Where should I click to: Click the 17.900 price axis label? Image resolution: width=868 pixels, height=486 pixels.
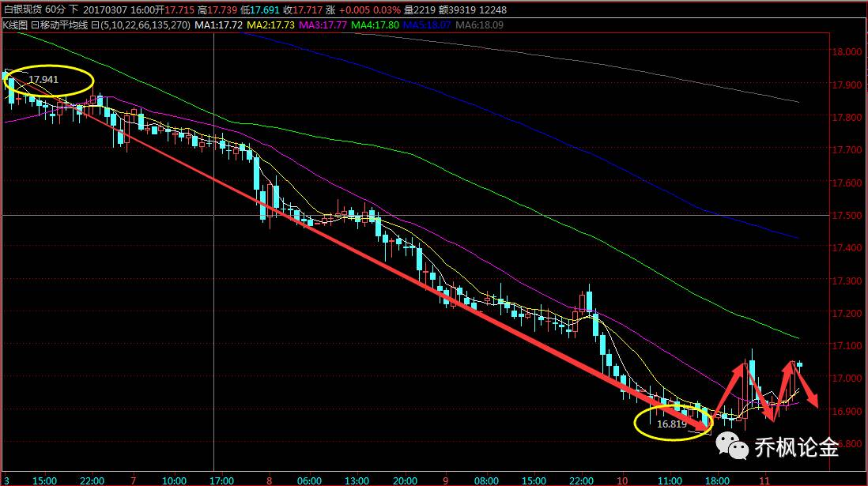[x=847, y=85]
